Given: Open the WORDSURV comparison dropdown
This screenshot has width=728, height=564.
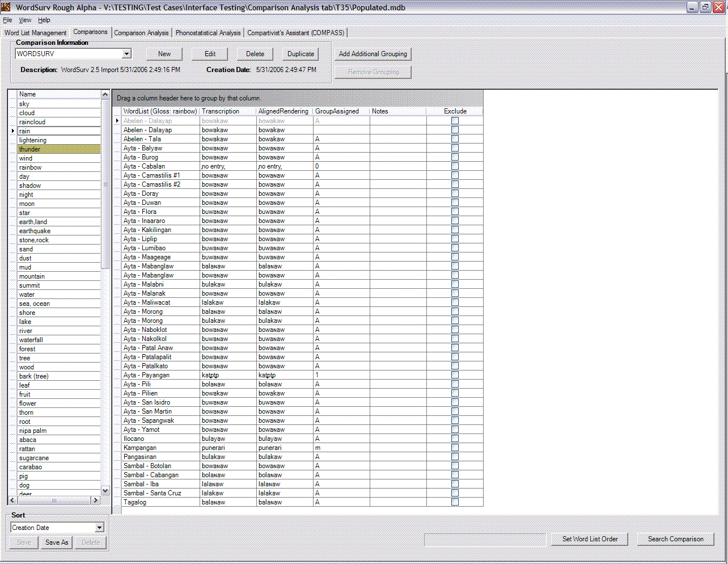Looking at the screenshot, I should (x=127, y=54).
